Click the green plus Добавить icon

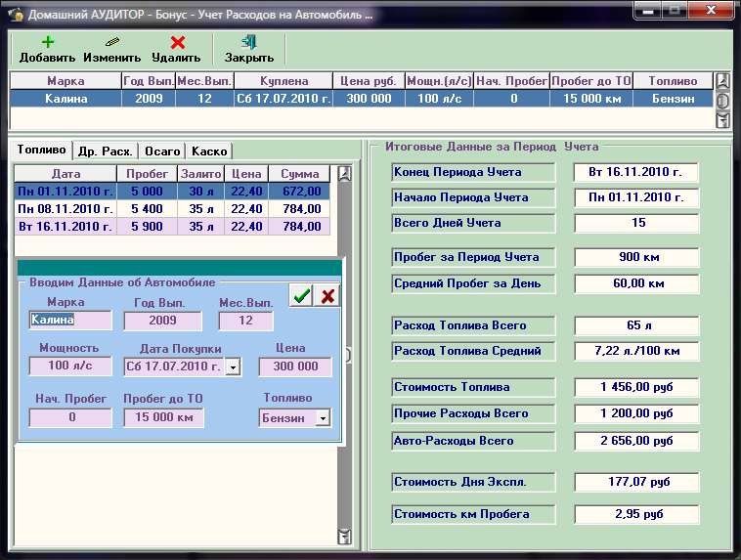pyautogui.click(x=47, y=43)
